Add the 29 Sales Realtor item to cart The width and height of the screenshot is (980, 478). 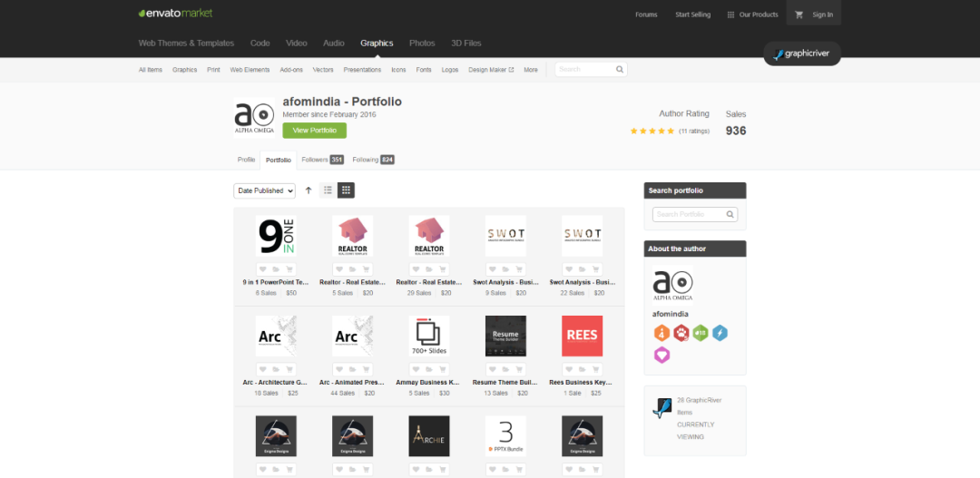[x=443, y=270]
